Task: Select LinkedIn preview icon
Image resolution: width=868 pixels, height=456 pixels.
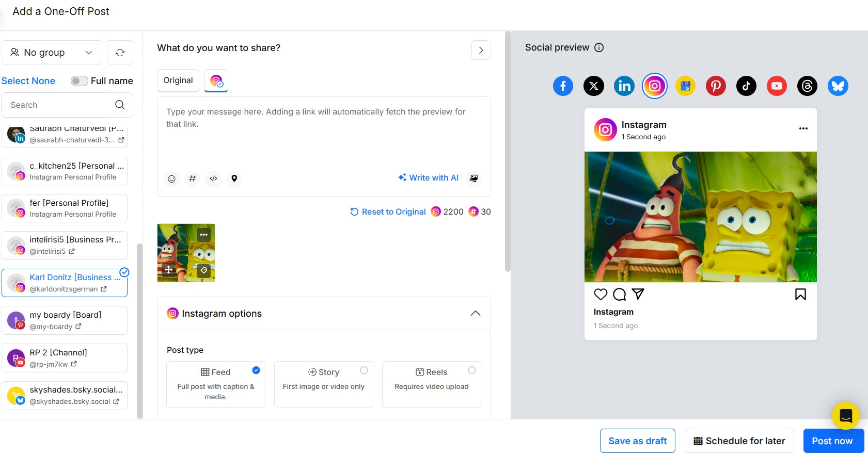Action: click(x=624, y=86)
